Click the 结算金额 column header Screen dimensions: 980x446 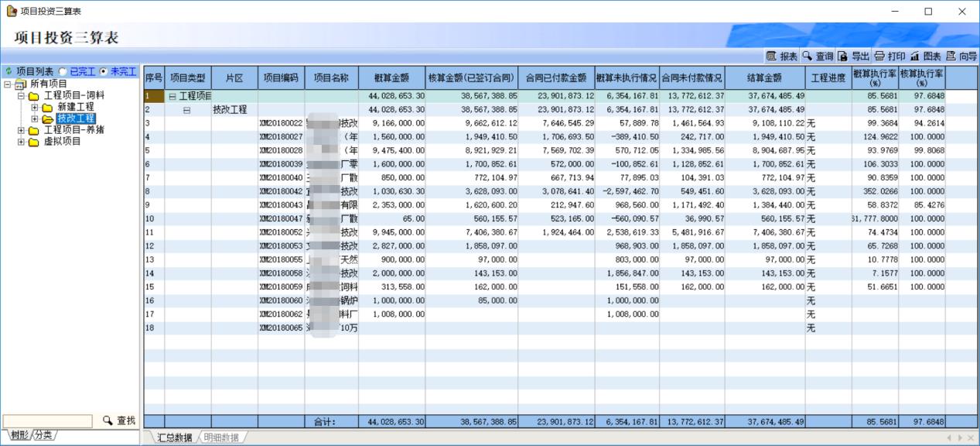(764, 78)
